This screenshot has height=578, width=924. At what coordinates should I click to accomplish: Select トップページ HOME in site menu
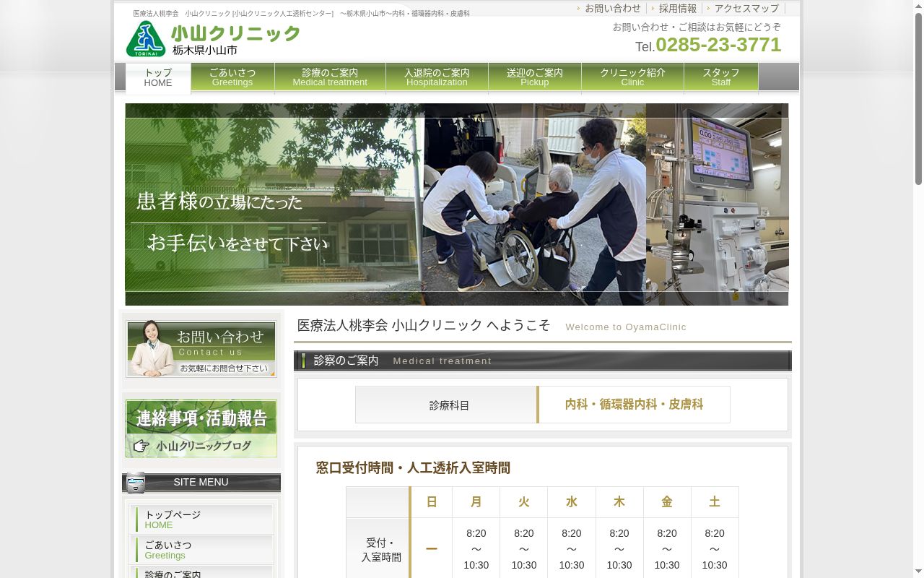(x=201, y=519)
